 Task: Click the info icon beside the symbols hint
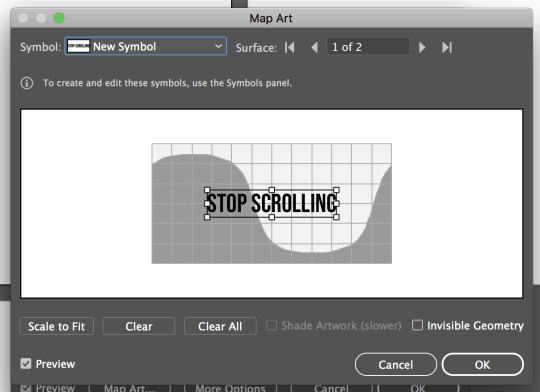(x=27, y=83)
